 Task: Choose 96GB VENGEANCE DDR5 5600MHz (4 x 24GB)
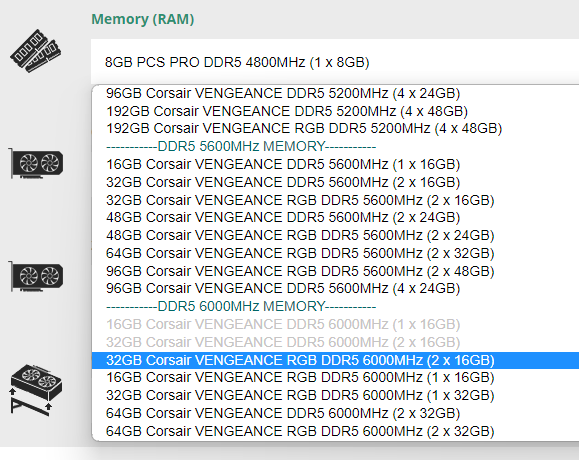[335, 288]
